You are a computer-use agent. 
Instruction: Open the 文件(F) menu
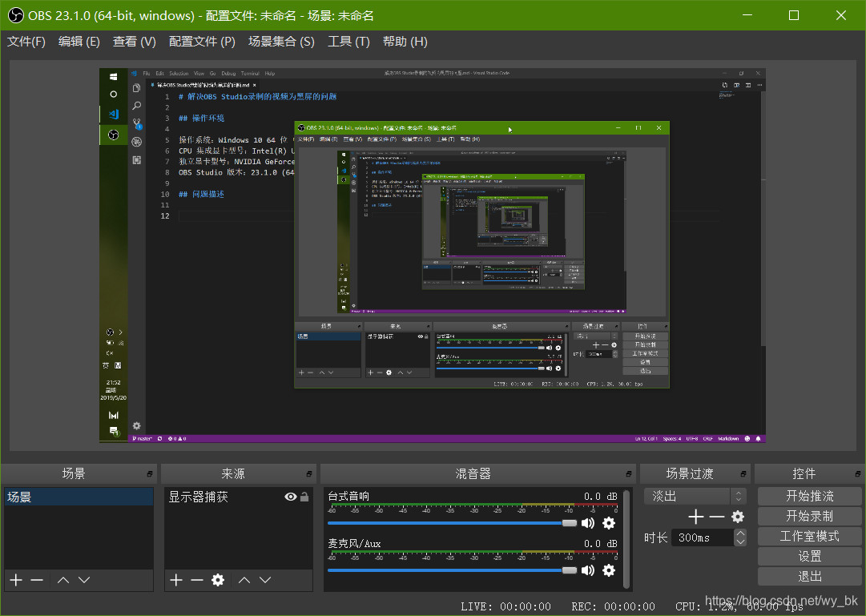click(x=26, y=42)
